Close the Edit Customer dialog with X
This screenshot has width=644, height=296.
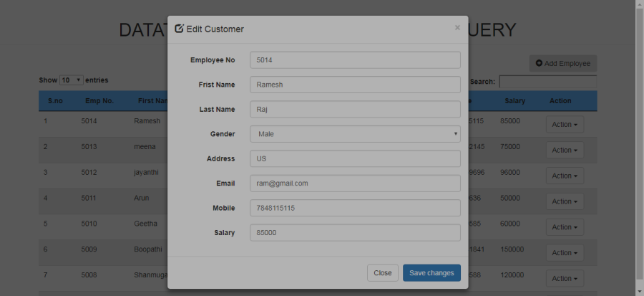tap(457, 27)
